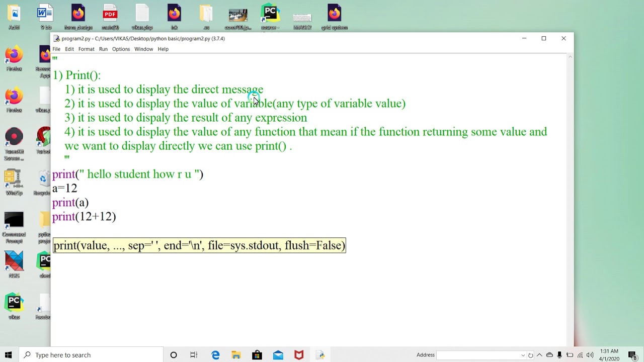Open the Run menu
Viewport: 644px width, 362px height.
pos(103,49)
